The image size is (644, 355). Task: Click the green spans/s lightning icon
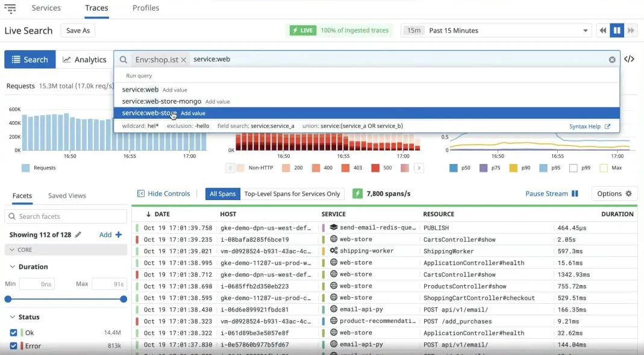(x=357, y=193)
